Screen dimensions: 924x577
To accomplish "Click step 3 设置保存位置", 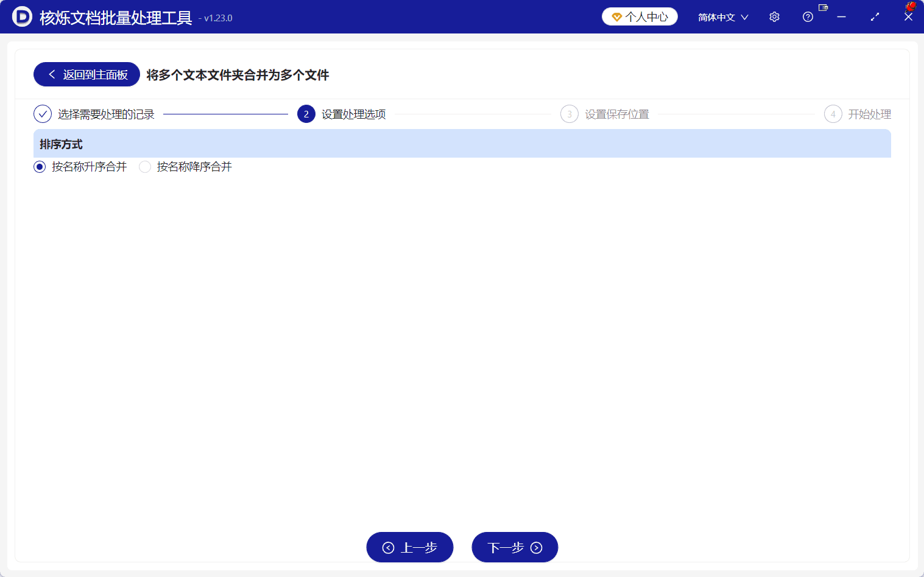I will pos(605,114).
